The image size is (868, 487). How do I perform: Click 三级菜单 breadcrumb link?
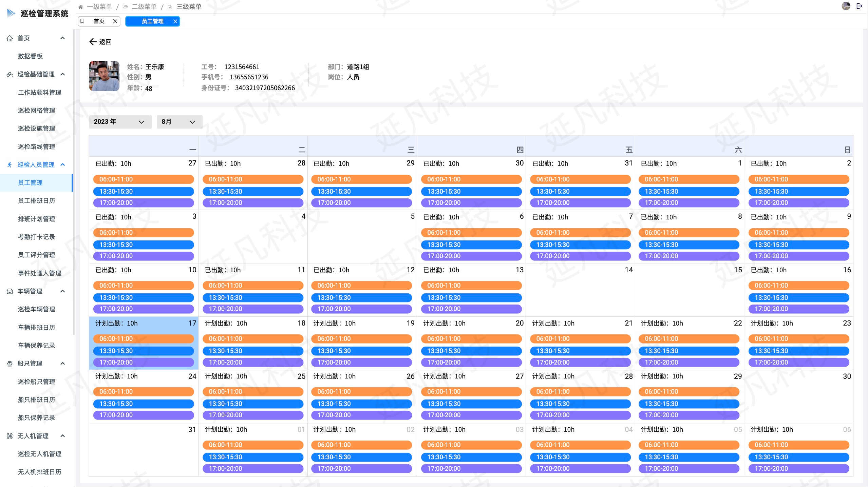pyautogui.click(x=189, y=7)
